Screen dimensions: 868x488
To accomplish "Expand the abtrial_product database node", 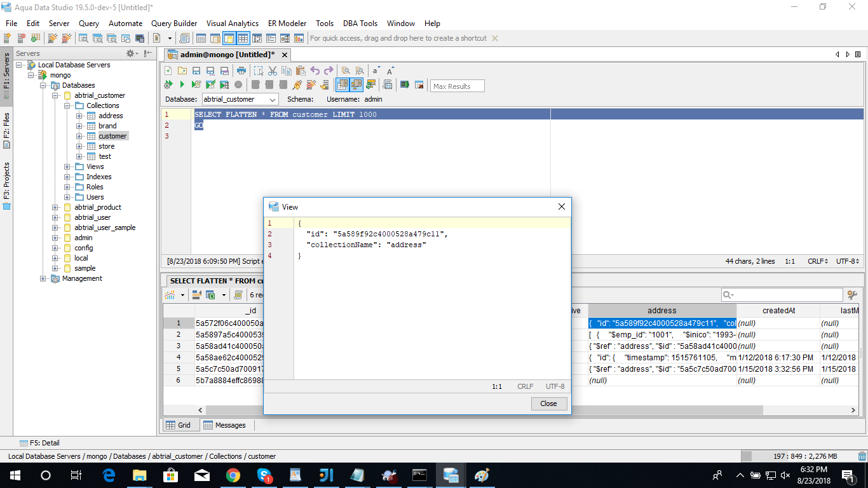I will pyautogui.click(x=55, y=207).
